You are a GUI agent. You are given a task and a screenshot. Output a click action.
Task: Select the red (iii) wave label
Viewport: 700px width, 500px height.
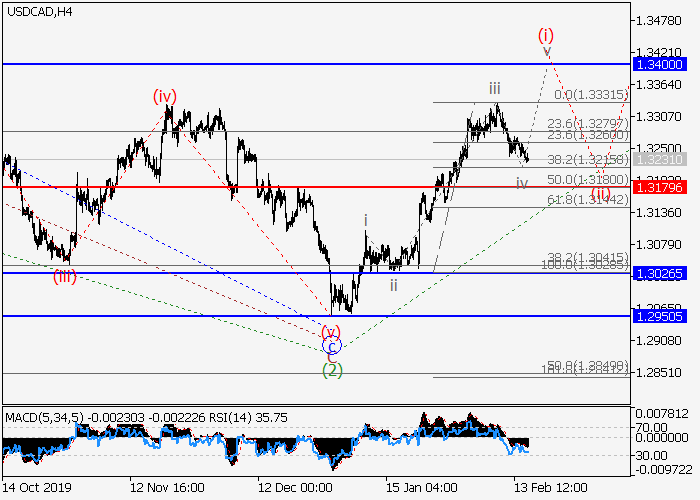(x=66, y=275)
